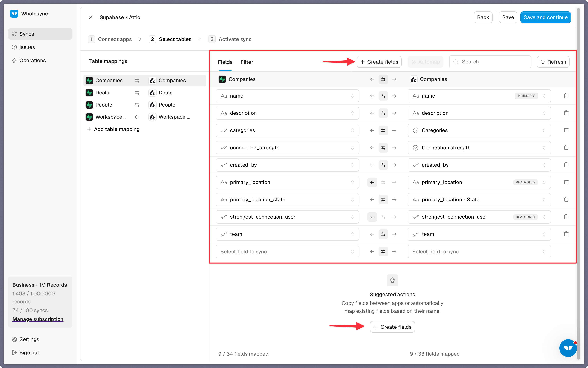Open Operations in the sidebar
Image resolution: width=588 pixels, height=368 pixels.
point(40,60)
